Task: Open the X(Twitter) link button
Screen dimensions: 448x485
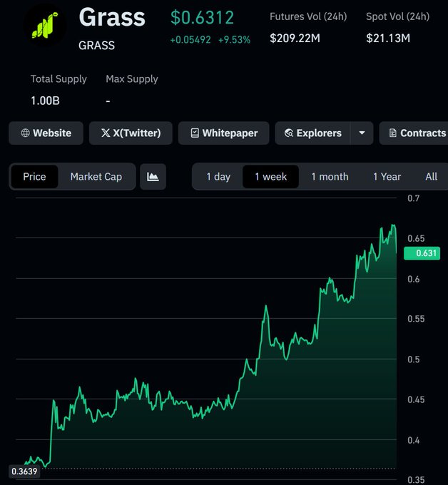Action: tap(131, 133)
